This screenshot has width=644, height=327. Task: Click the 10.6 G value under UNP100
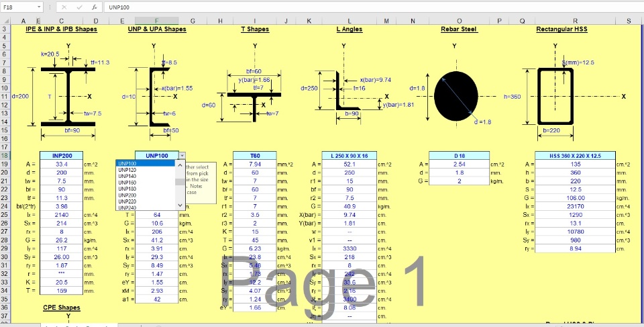(x=157, y=224)
